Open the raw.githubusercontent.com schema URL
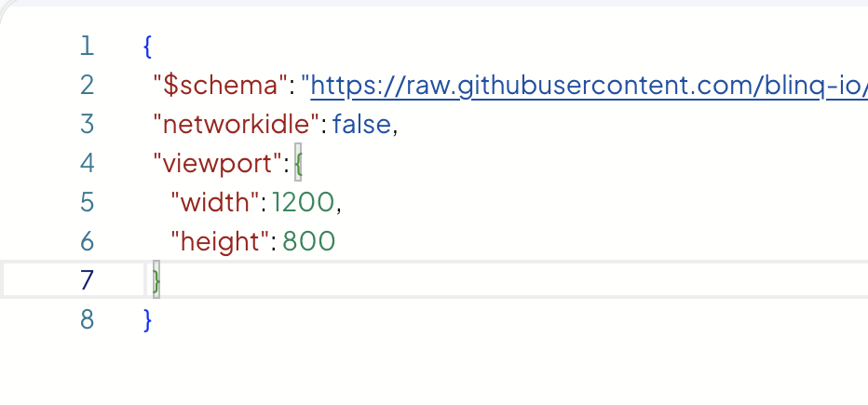This screenshot has height=405, width=868. tap(589, 86)
